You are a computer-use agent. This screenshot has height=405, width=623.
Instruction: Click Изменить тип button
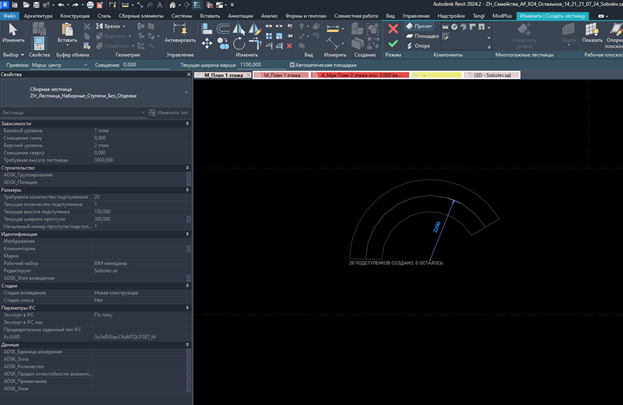(x=168, y=112)
